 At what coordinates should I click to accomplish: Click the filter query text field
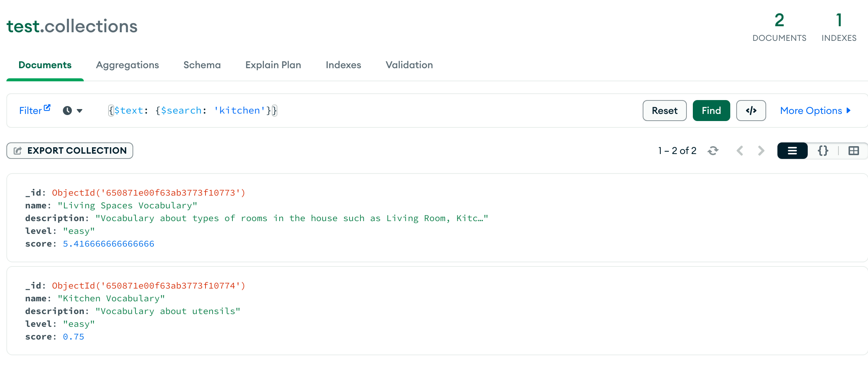pyautogui.click(x=371, y=111)
